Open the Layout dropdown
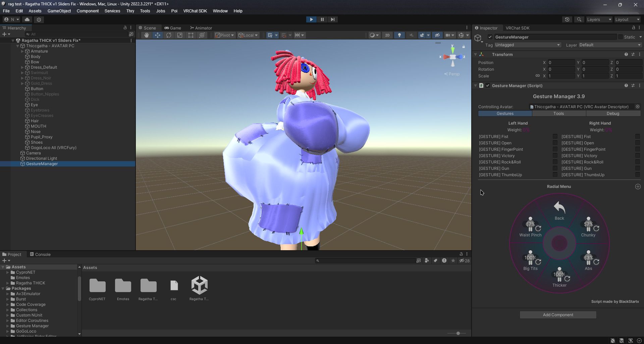644x344 pixels. [627, 19]
